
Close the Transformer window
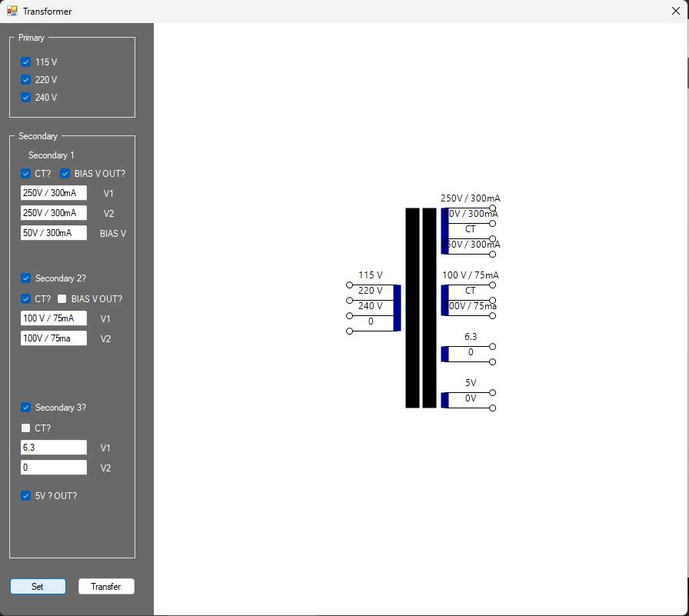tap(675, 12)
